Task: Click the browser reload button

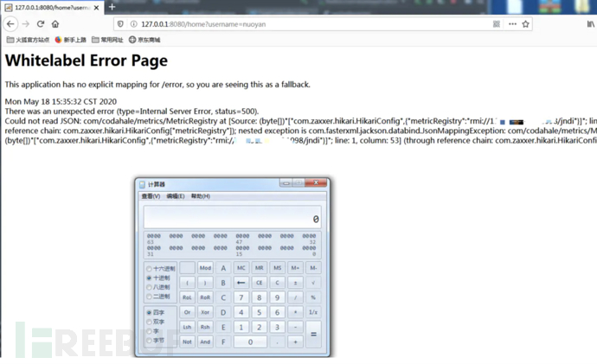Action: coord(41,24)
